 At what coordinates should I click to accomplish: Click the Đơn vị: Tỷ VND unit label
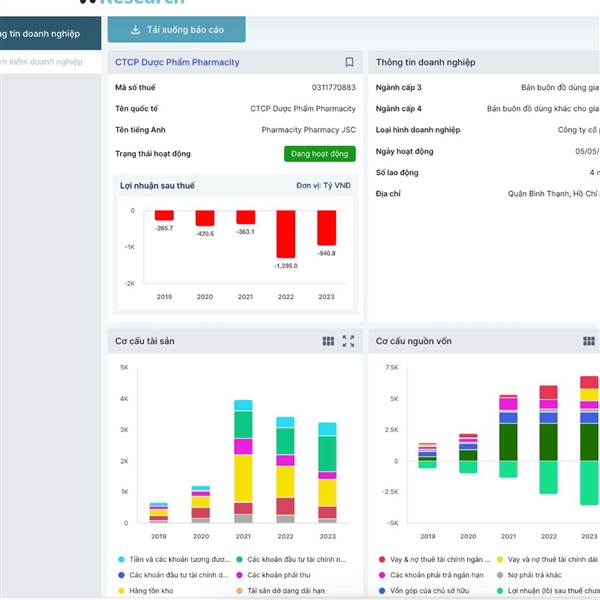click(323, 186)
